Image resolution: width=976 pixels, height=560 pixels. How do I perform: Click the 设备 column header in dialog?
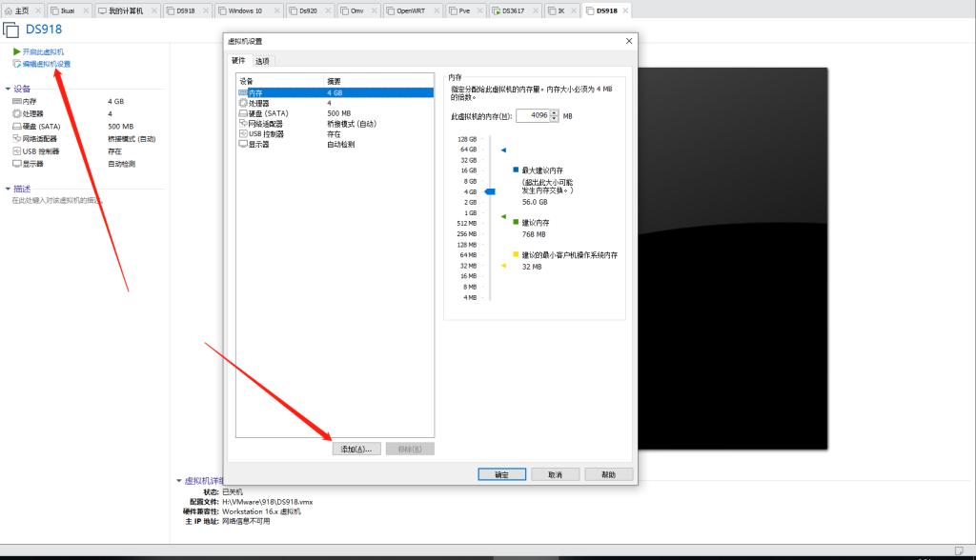click(x=279, y=81)
